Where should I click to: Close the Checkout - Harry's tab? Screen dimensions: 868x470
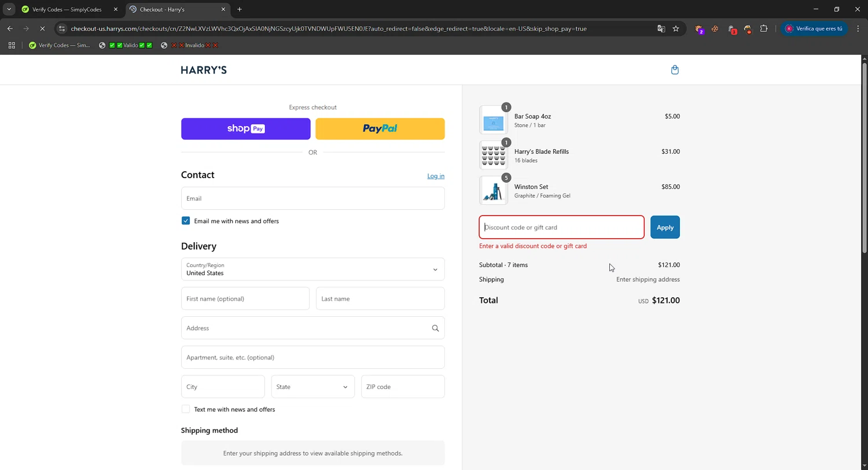coord(223,9)
